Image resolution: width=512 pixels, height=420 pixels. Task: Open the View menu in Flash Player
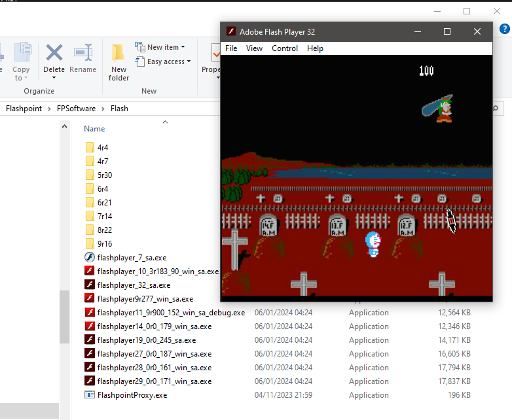click(255, 48)
